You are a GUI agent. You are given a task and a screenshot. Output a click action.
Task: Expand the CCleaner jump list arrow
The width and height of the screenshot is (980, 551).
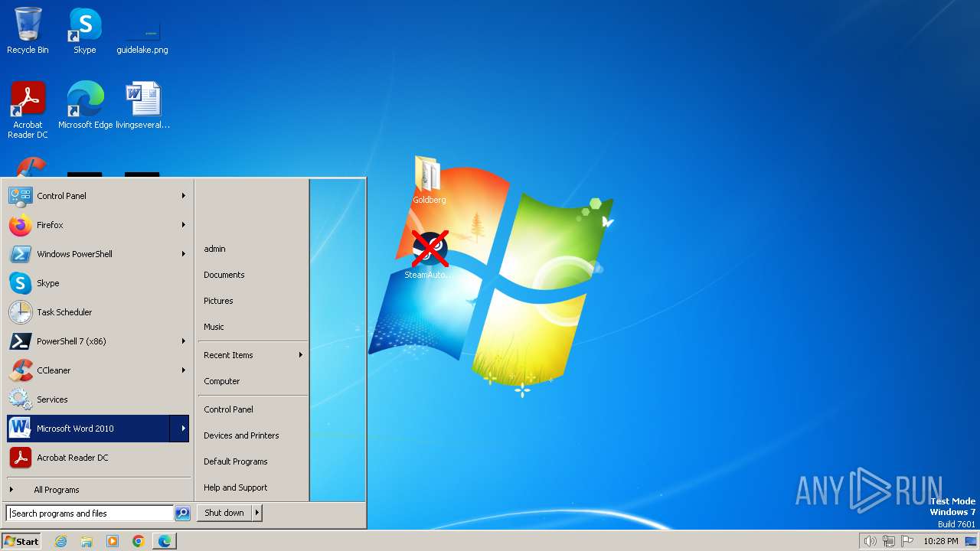184,370
